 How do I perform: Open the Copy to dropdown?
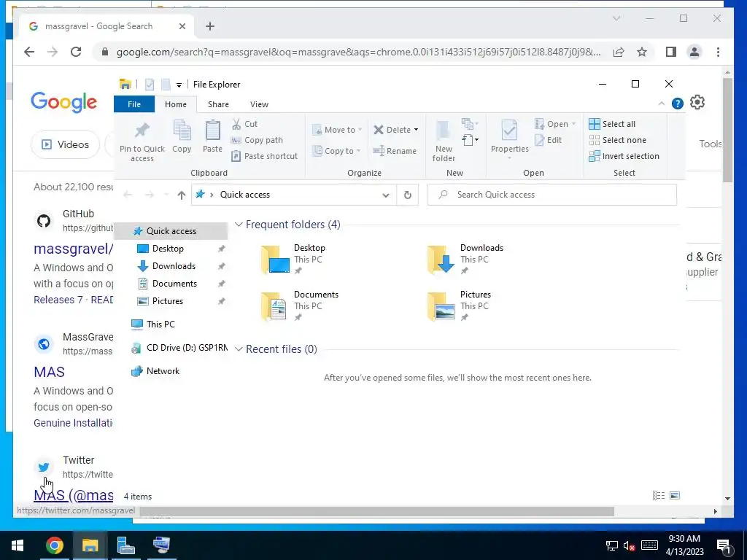(336, 151)
